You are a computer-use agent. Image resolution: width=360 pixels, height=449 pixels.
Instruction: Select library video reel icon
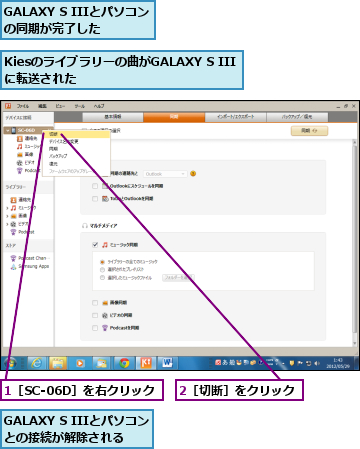13,224
